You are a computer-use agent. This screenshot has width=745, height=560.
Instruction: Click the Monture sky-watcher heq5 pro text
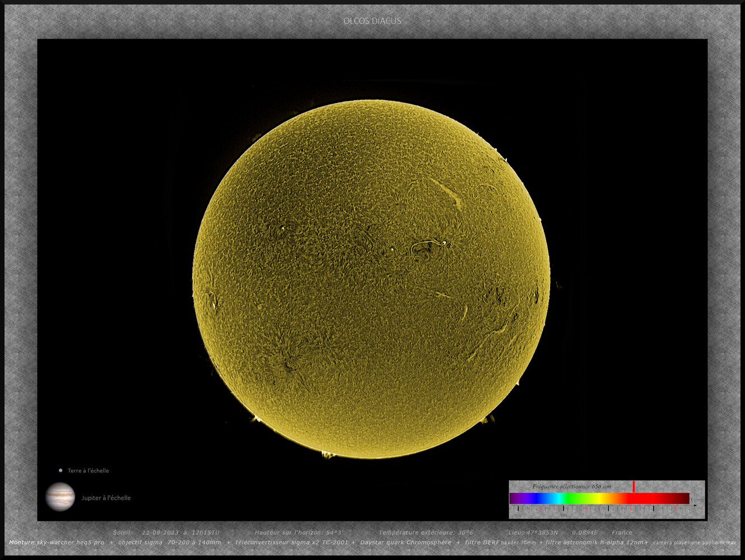click(x=56, y=542)
